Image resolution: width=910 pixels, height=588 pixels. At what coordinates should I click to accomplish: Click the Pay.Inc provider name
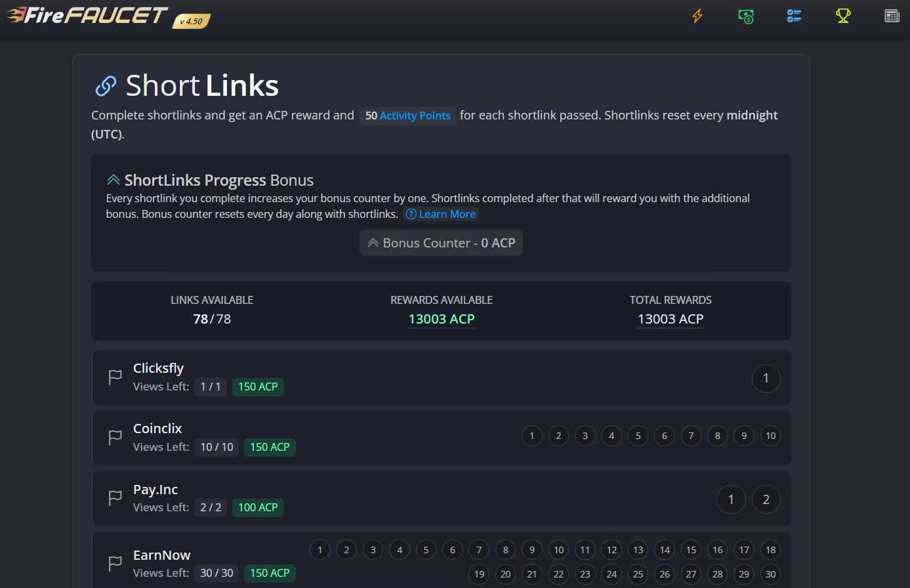(155, 490)
